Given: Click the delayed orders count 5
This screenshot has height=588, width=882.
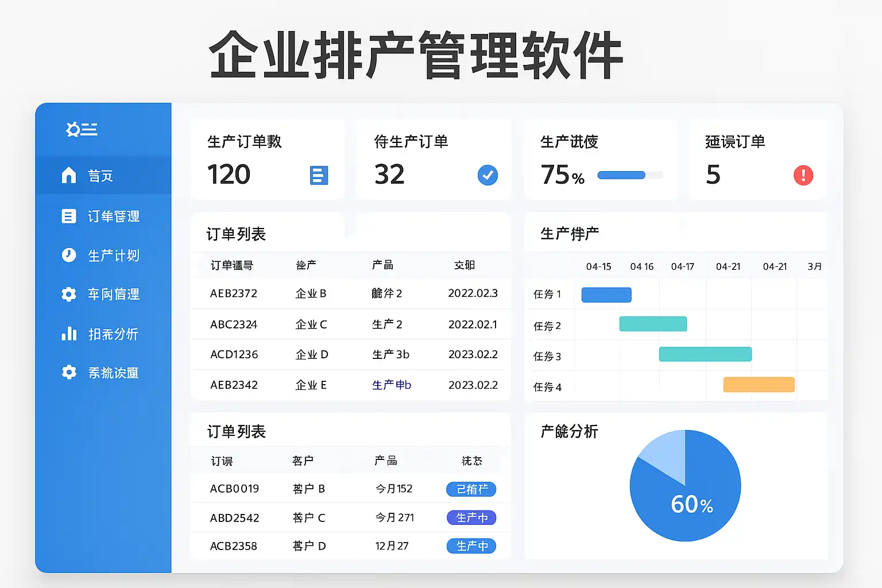Looking at the screenshot, I should [x=713, y=175].
